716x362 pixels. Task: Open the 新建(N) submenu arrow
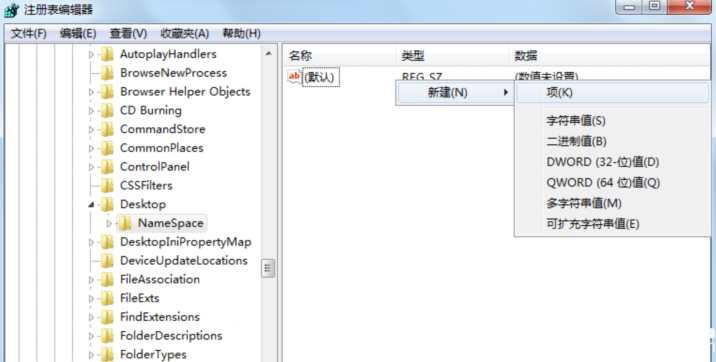[x=505, y=93]
